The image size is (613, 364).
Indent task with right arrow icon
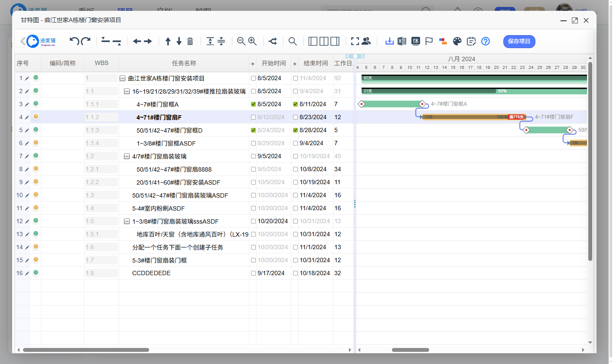click(148, 41)
